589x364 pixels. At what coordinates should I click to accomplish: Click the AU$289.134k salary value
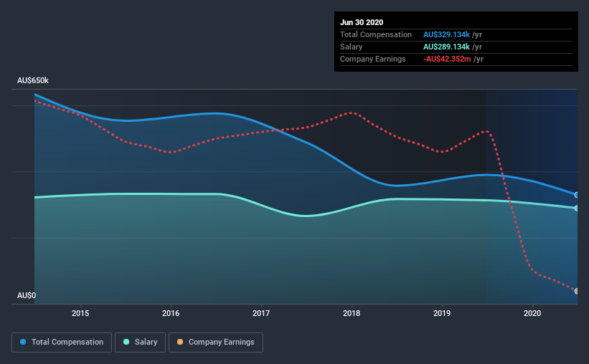click(x=446, y=47)
